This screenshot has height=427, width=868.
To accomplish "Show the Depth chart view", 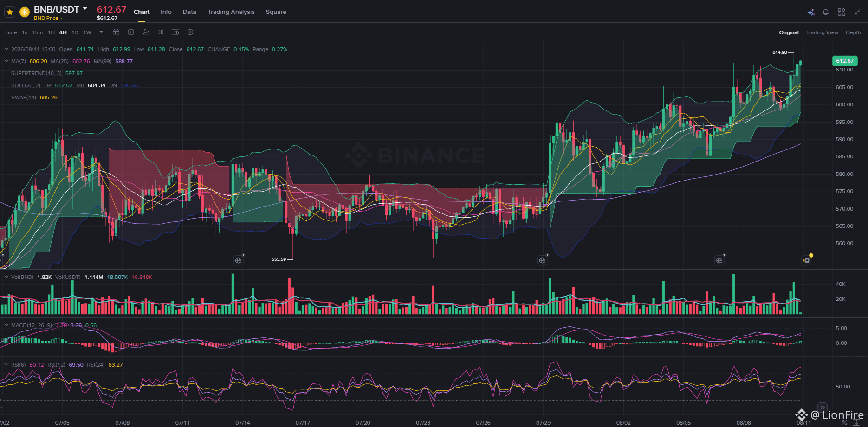I will point(853,32).
